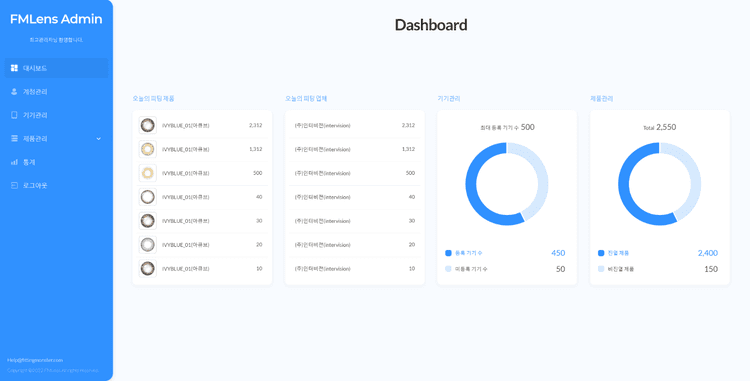Click the dashboard grid icon in sidebar
Screen dimensions: 750x381
point(14,68)
